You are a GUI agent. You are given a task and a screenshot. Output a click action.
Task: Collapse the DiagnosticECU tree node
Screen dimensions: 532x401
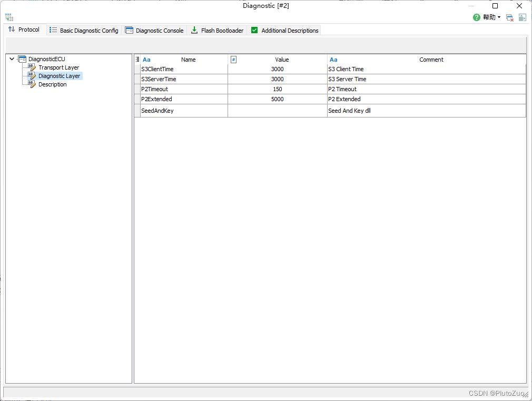click(12, 58)
